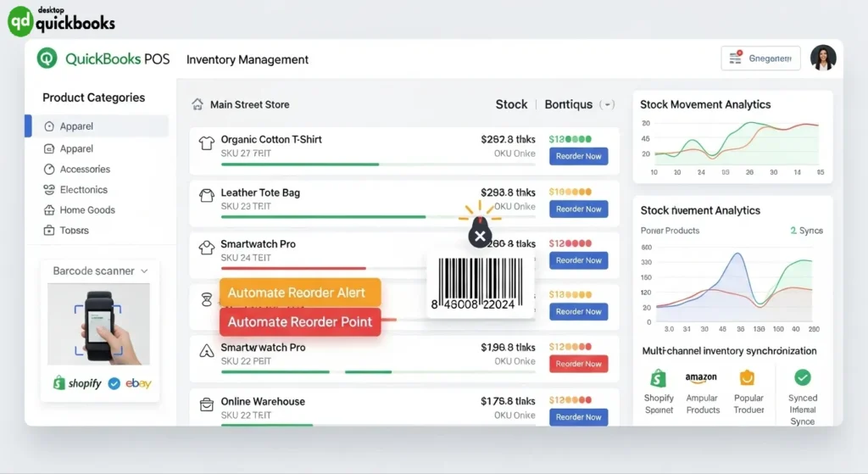Viewport: 868px width, 474px height.
Task: Select Accessories in Product Categories
Action: coord(85,169)
